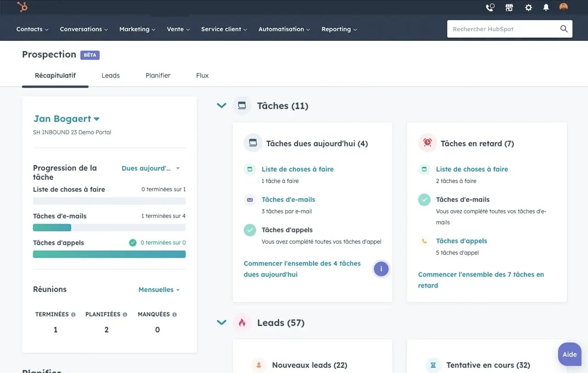
Task: Click the alarm clock icon for Tâches en retard
Action: tap(427, 143)
